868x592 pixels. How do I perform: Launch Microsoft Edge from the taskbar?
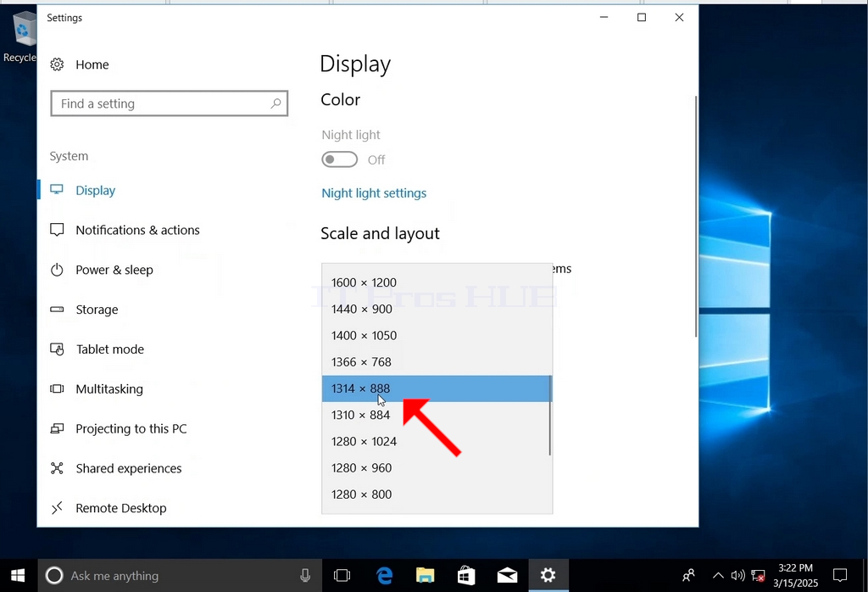(x=384, y=575)
